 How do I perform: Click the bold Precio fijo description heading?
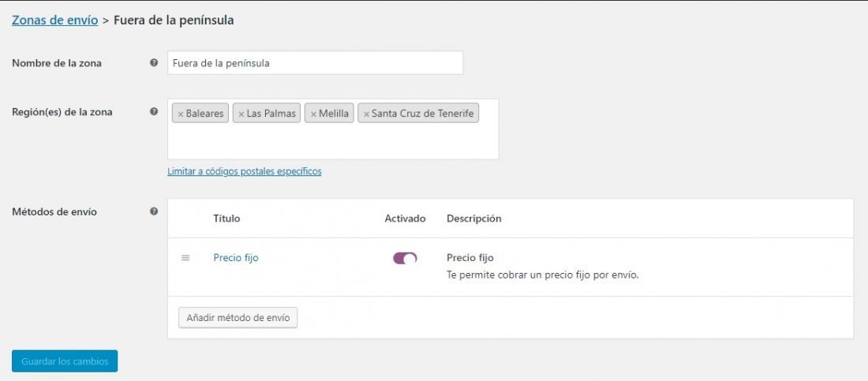[x=470, y=257]
